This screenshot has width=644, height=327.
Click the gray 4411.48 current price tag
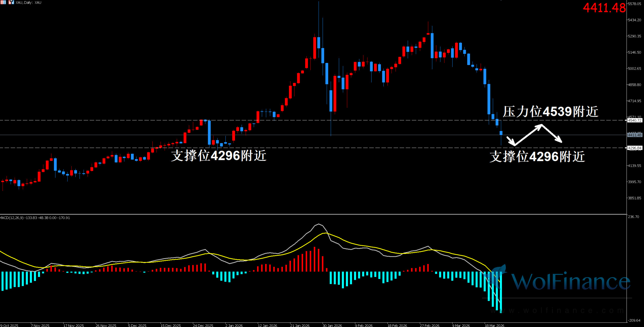tap(635, 135)
